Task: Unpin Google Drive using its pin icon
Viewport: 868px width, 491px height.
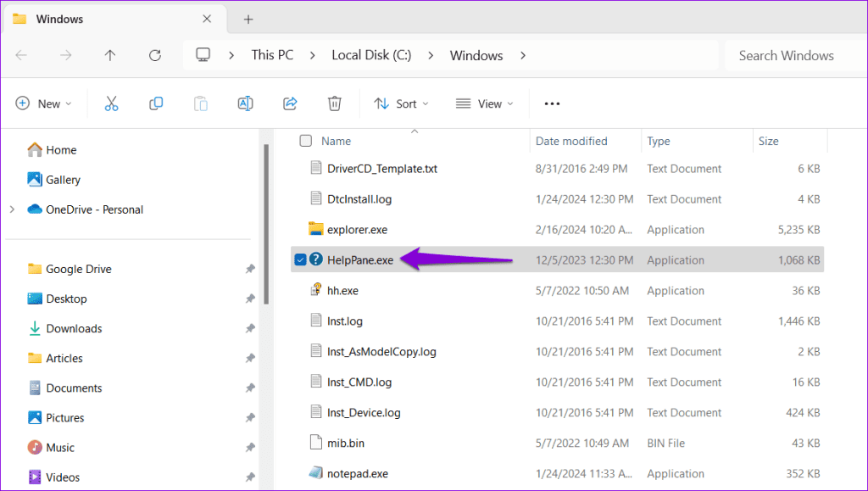Action: 250,269
